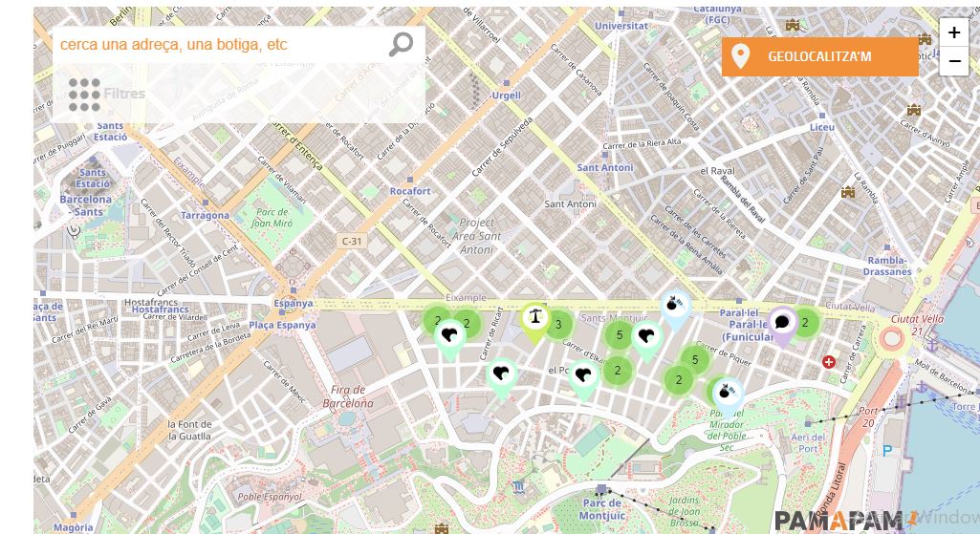Click the red cross hospital map icon

pyautogui.click(x=829, y=362)
